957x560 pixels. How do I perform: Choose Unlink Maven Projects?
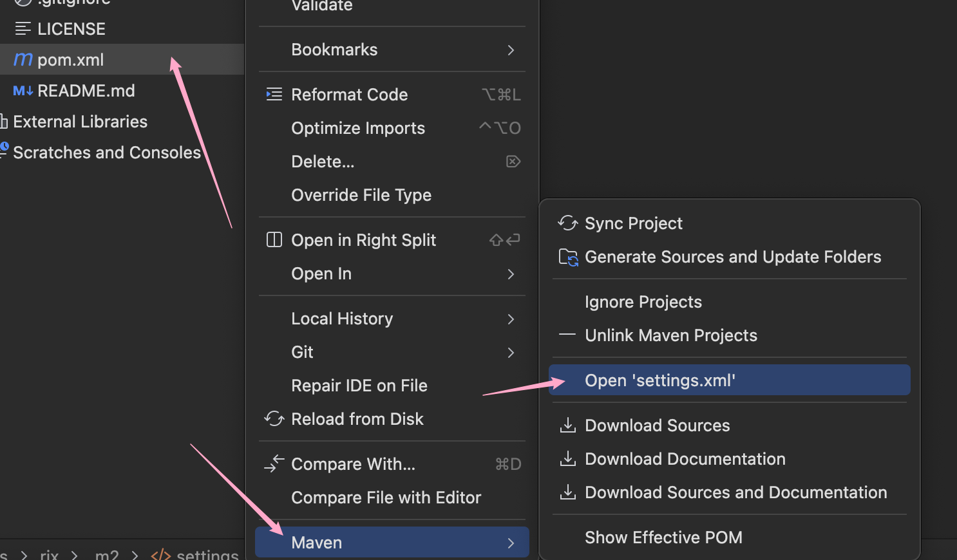(x=730, y=335)
